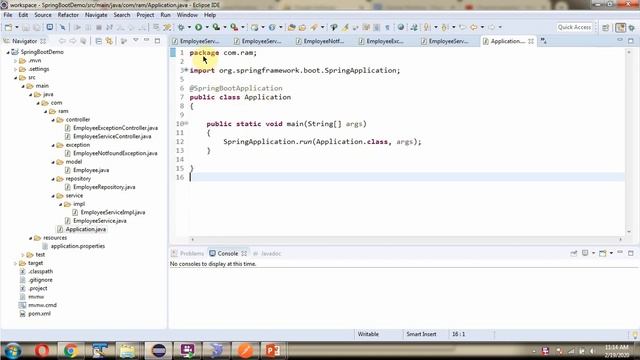Viewport: 640px width, 360px height.
Task: Select application.properties in Navigator
Action: pyautogui.click(x=78, y=247)
